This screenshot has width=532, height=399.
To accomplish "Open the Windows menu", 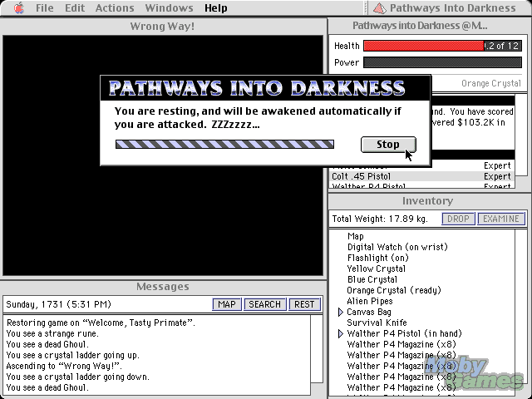I will point(169,7).
